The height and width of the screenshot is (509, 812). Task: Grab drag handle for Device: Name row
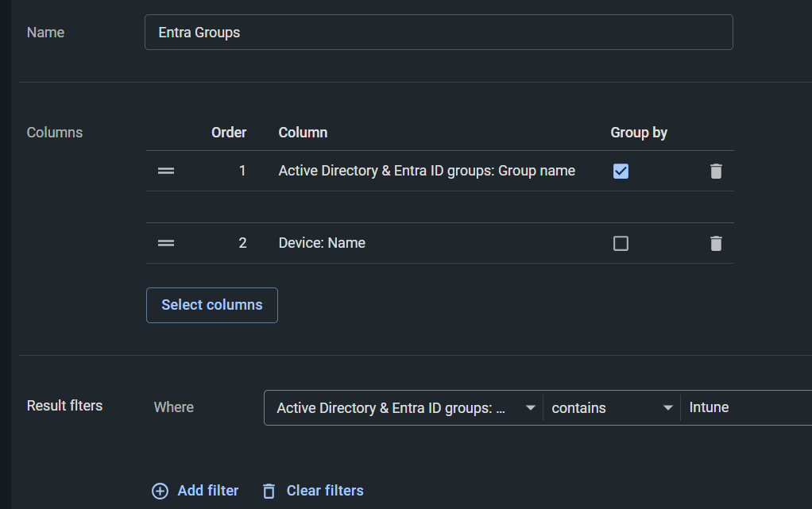click(166, 243)
